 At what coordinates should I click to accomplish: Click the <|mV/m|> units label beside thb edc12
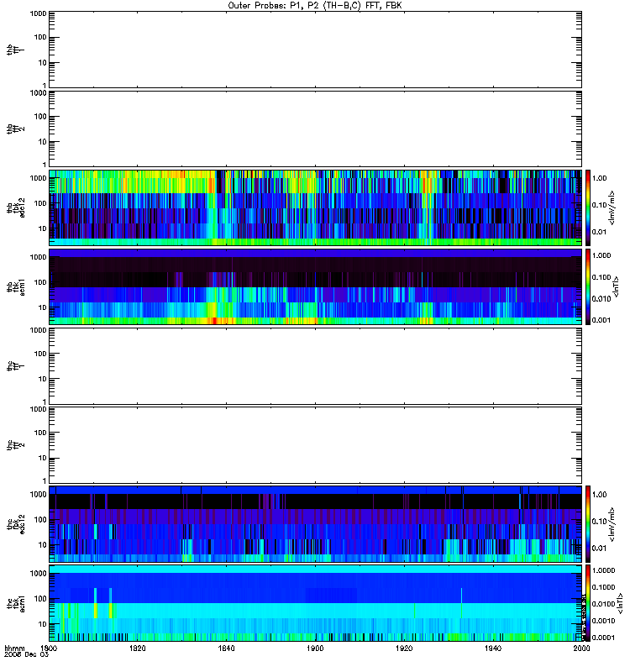[612, 207]
